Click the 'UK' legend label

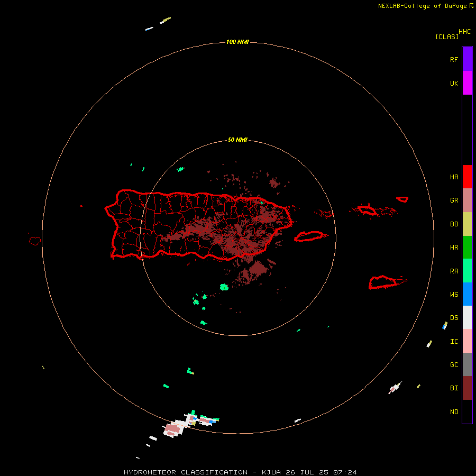click(x=454, y=83)
